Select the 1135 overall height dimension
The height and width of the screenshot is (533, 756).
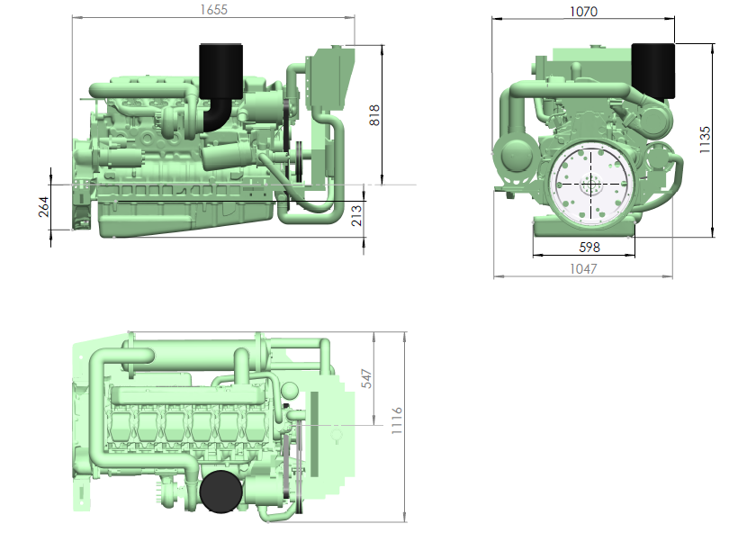(x=705, y=140)
